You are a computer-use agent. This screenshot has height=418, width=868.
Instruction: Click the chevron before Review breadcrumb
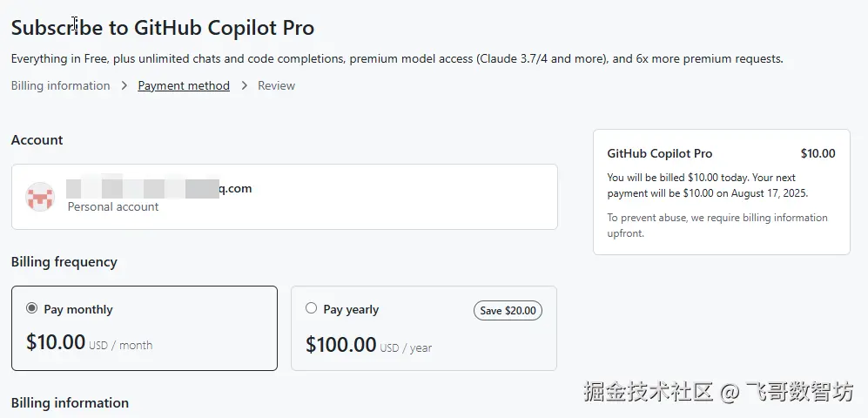(x=244, y=86)
